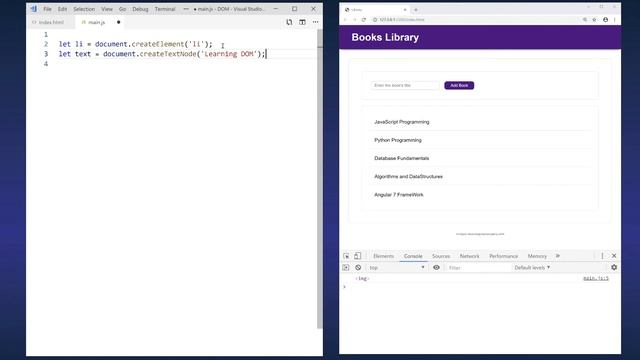Clear the console

coord(358,268)
